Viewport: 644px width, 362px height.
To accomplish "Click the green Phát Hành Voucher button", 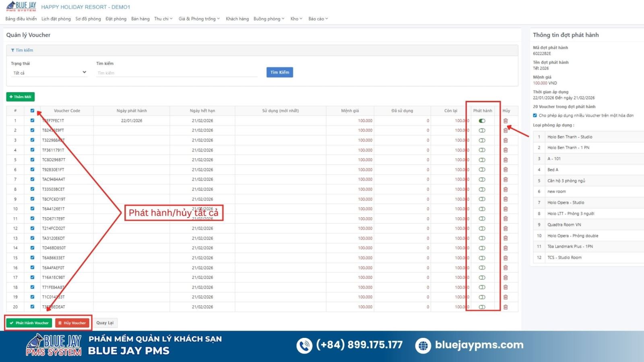I will click(29, 323).
